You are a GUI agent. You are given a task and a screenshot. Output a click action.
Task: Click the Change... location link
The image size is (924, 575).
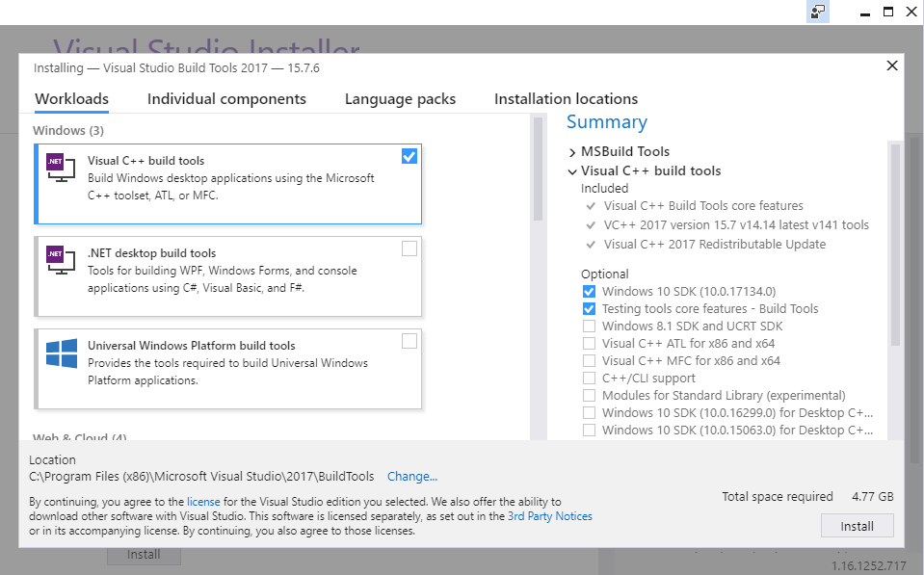[411, 477]
